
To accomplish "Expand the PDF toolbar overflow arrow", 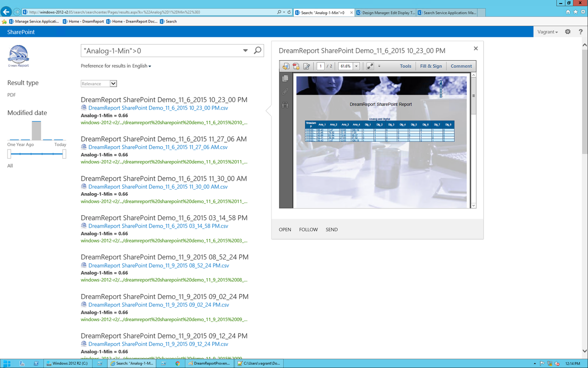I will click(x=379, y=66).
